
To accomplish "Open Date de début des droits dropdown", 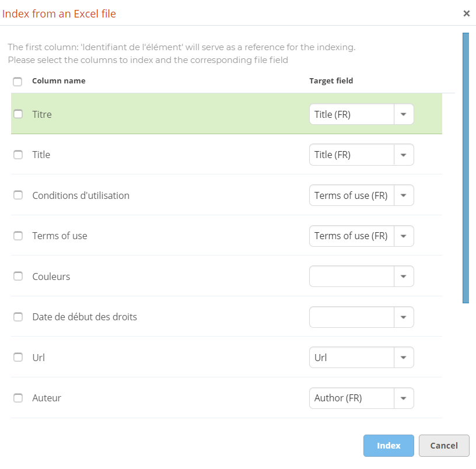I will (404, 317).
